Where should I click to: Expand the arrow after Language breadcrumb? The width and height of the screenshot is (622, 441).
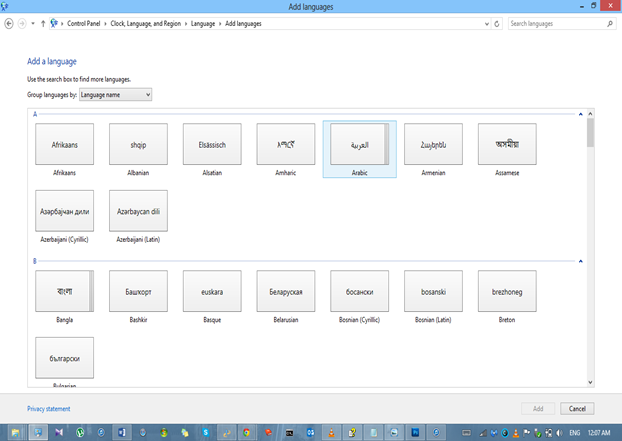click(x=220, y=24)
